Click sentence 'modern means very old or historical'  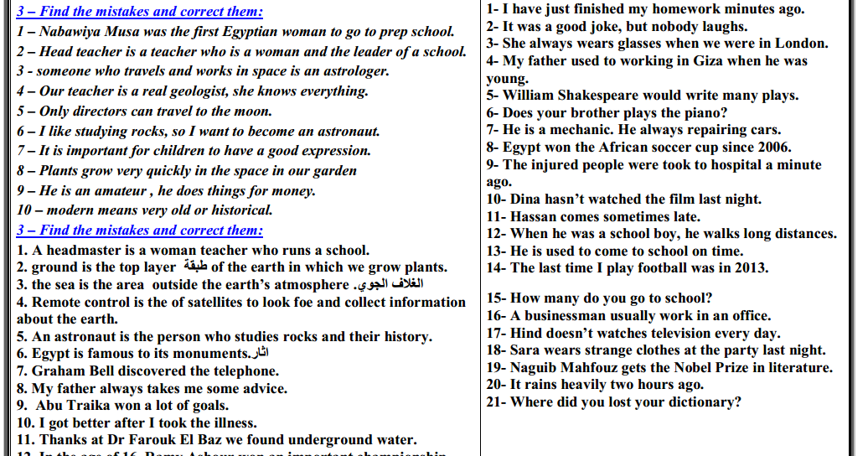pos(144,210)
